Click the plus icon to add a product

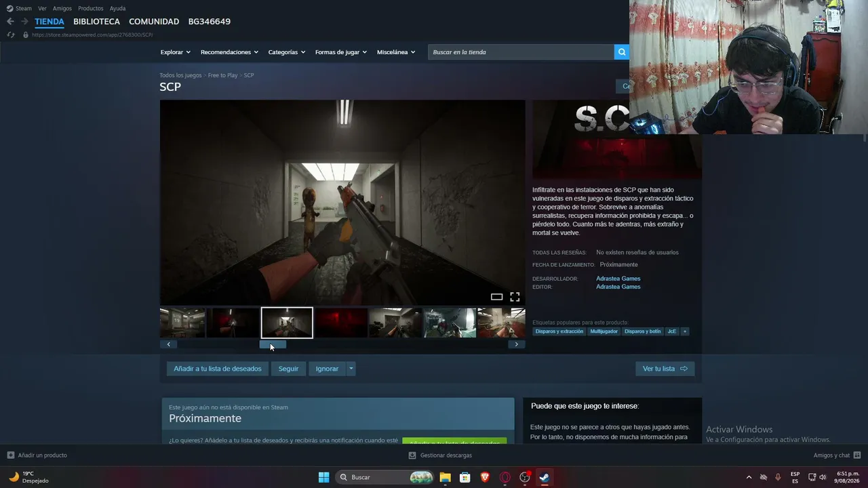10,455
